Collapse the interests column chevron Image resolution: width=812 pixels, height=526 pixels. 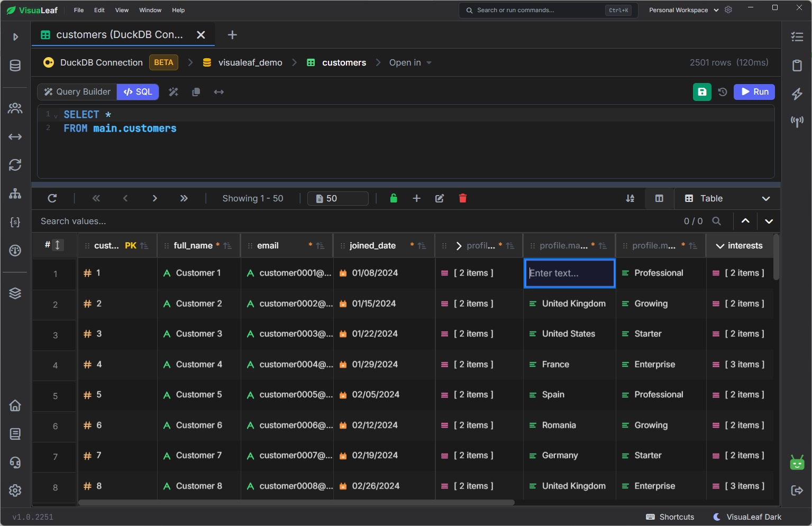(x=720, y=246)
